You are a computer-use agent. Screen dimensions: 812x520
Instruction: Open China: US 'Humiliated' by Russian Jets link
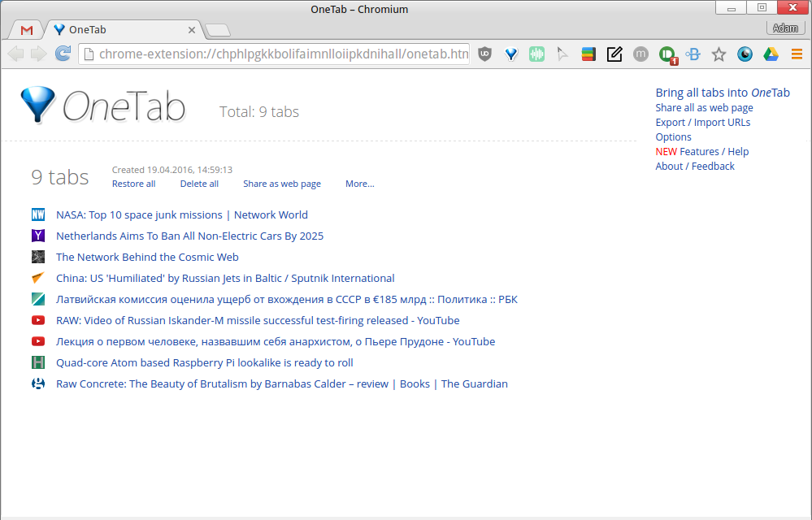click(225, 279)
